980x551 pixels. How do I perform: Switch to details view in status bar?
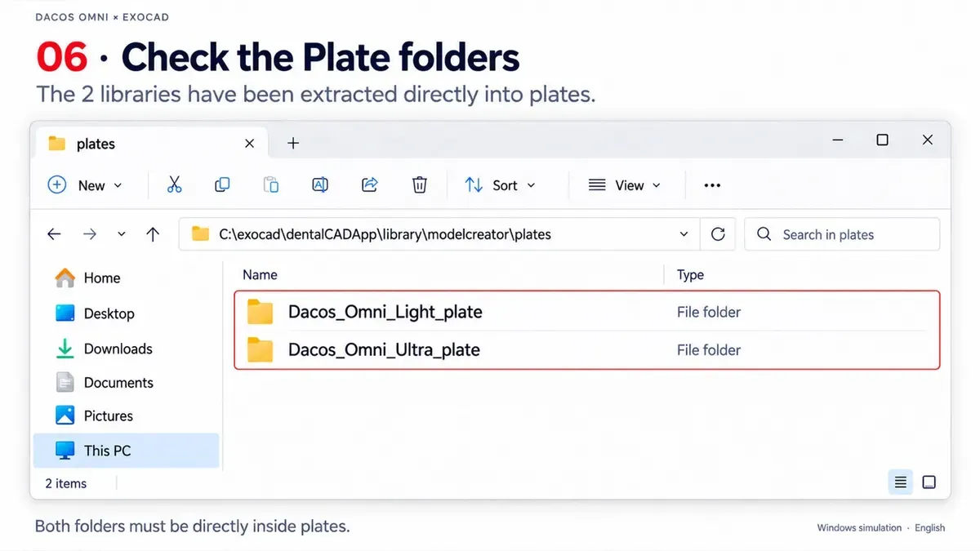click(x=900, y=482)
